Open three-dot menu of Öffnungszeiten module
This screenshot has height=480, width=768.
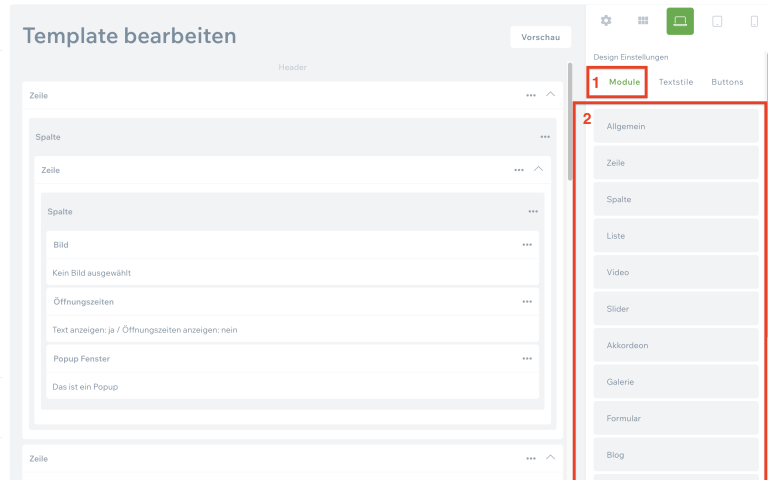click(527, 302)
